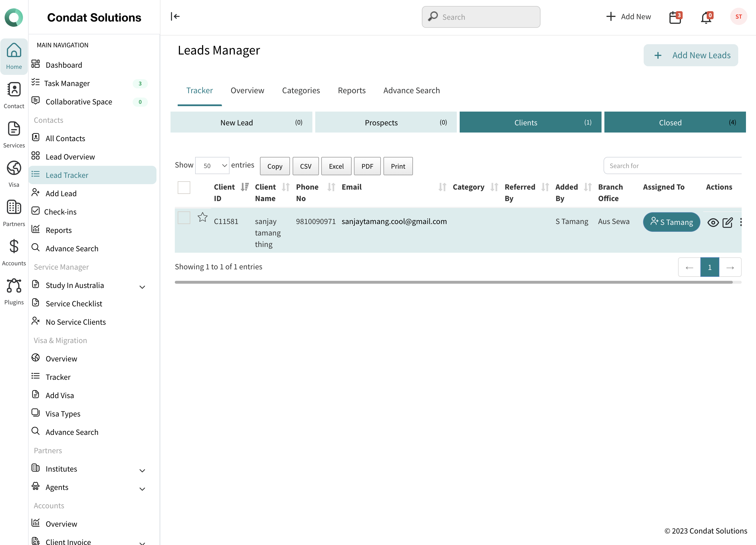The height and width of the screenshot is (545, 756).
Task: Go to the next page arrow
Action: 730,267
